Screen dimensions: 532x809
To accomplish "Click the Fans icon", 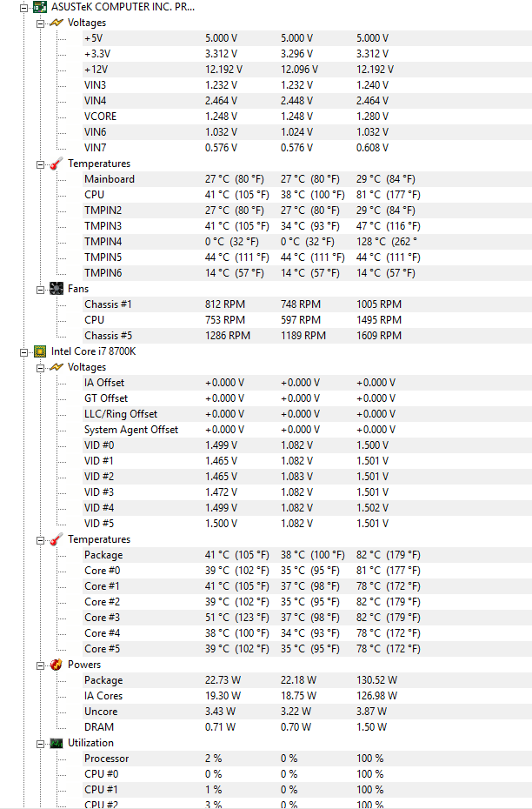I will pos(57,289).
